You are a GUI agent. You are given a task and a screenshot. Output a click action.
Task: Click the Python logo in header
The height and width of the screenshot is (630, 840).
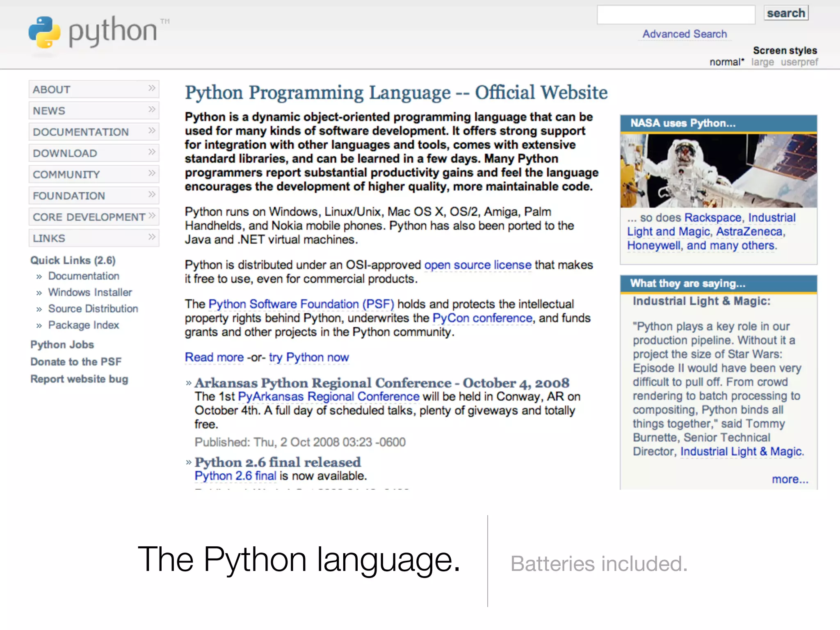pyautogui.click(x=94, y=33)
